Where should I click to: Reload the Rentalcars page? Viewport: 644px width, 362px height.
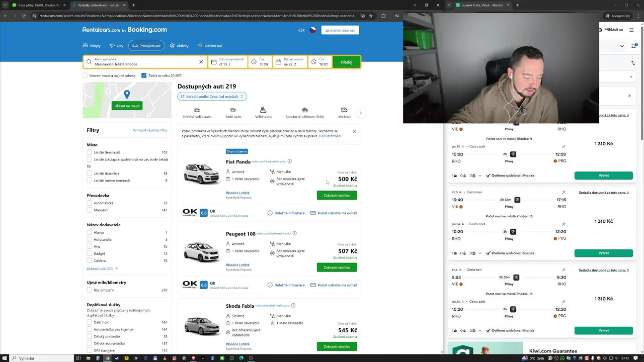[x=23, y=16]
